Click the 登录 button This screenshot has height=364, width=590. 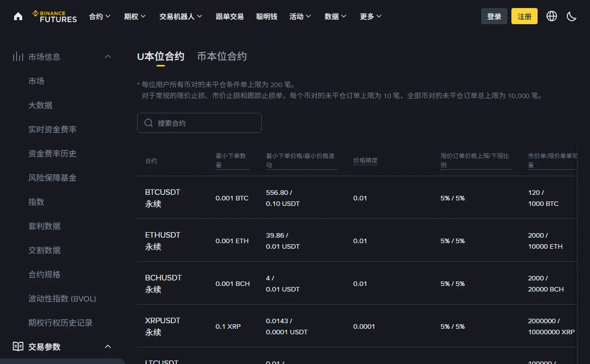click(x=494, y=16)
